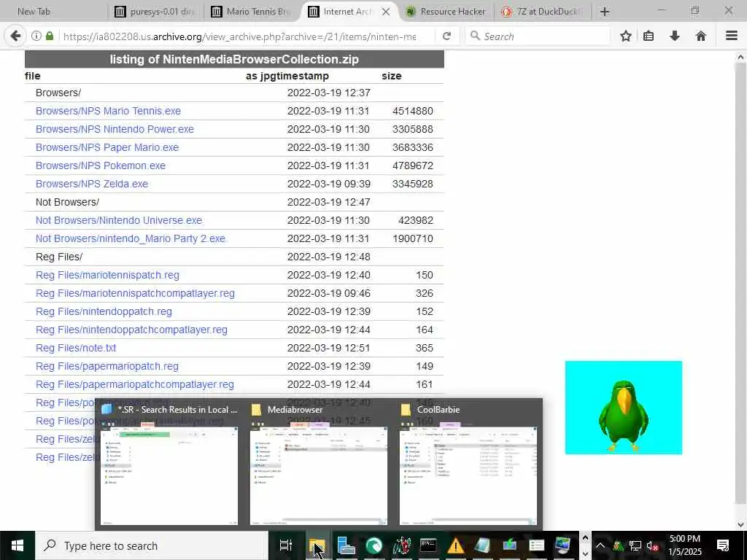Click the scrollbar's bottom down arrow
This screenshot has width=747, height=560.
pos(740,525)
